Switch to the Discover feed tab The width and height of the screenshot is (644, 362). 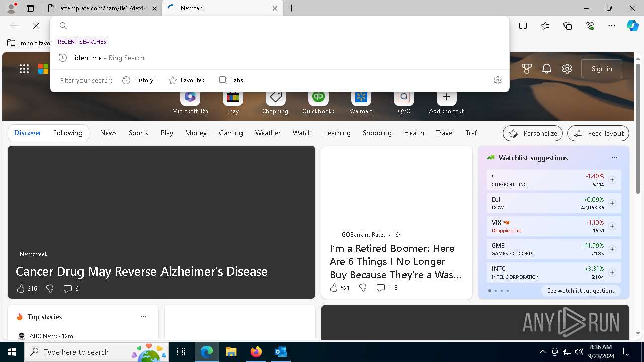[28, 133]
